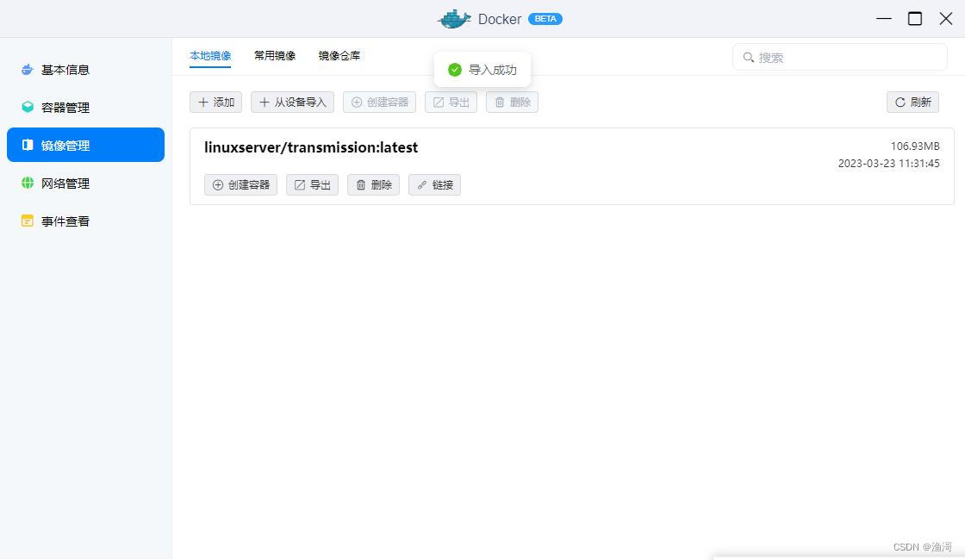This screenshot has height=560, width=965.
Task: Click the trash icon on the 删除 button
Action: tap(361, 184)
